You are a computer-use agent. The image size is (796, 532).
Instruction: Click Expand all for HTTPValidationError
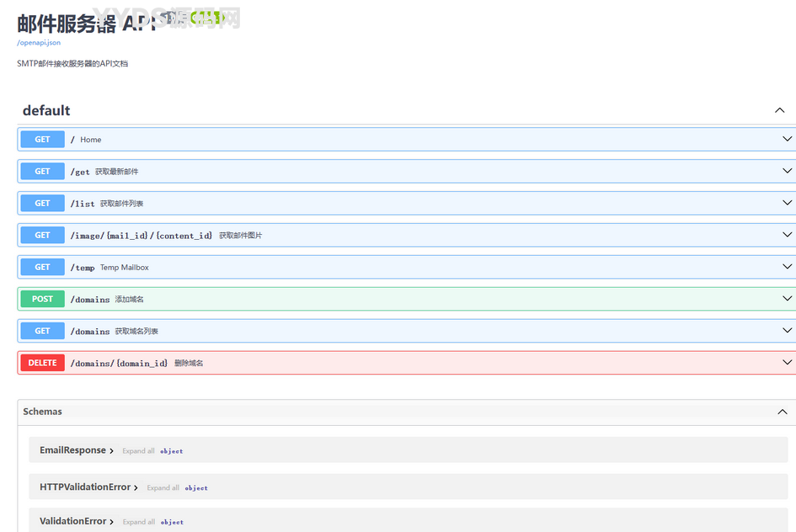click(163, 488)
